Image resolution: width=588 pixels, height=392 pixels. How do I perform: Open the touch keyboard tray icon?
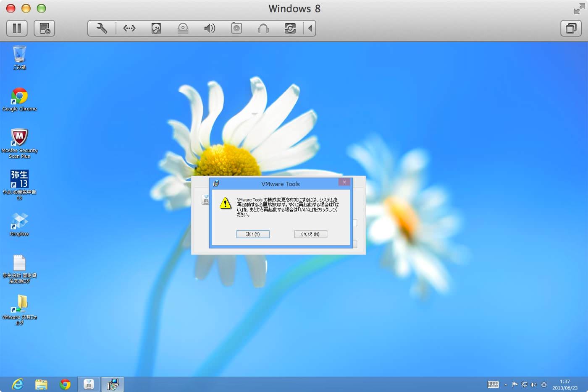coord(493,384)
